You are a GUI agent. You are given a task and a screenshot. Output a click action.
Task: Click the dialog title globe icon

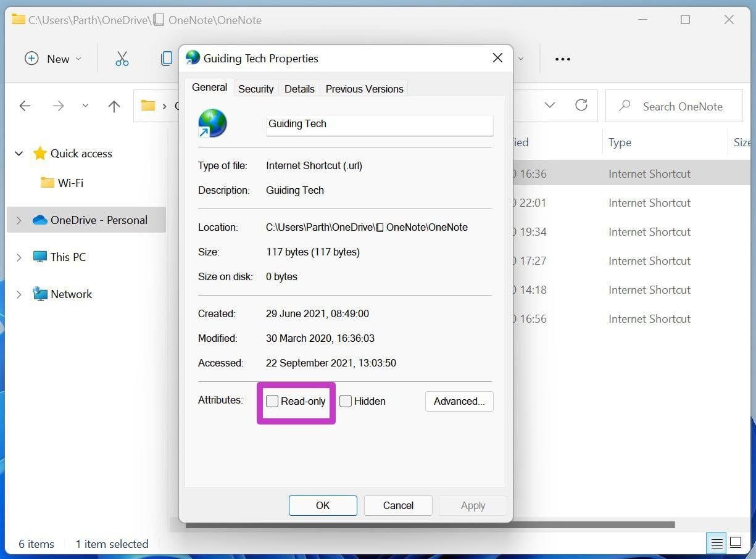pyautogui.click(x=193, y=58)
